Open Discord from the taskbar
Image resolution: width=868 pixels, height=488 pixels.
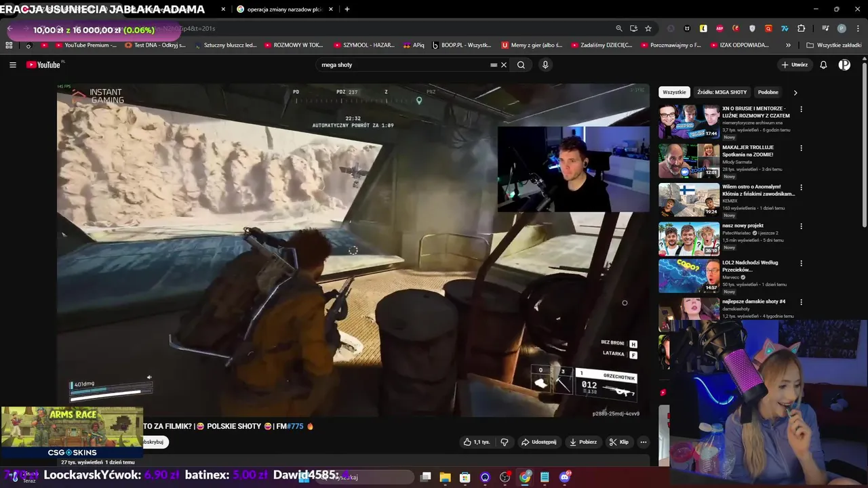click(x=565, y=477)
